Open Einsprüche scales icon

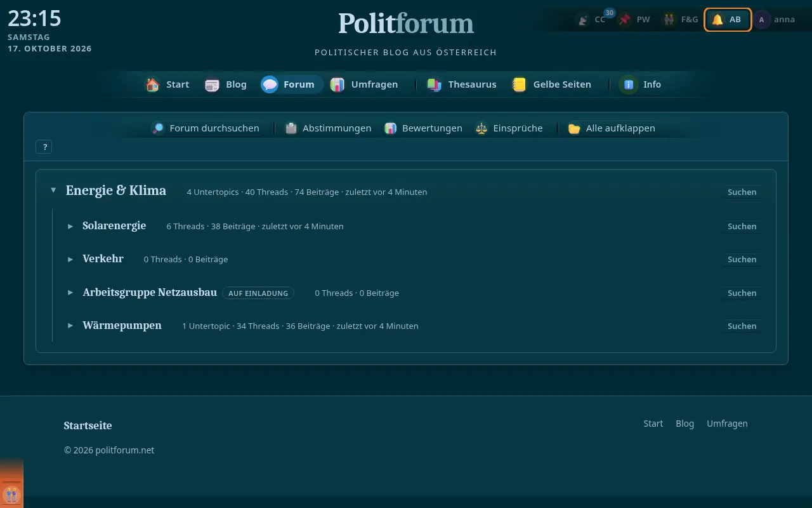(482, 128)
